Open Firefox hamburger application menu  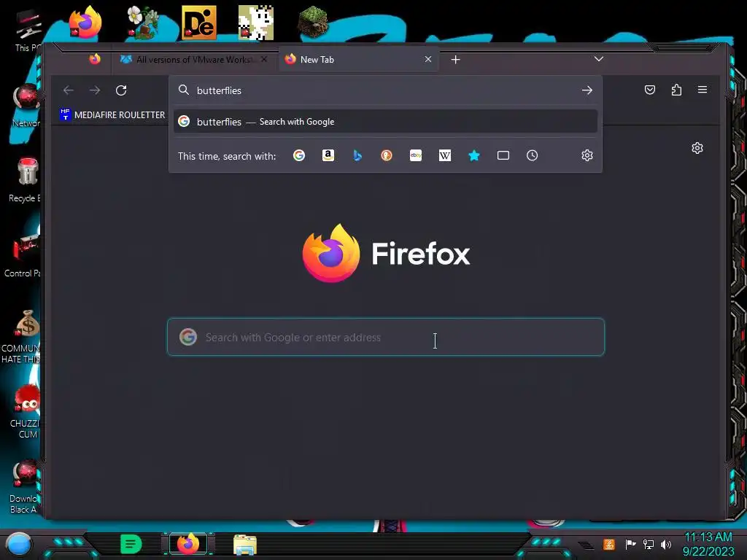(x=703, y=90)
